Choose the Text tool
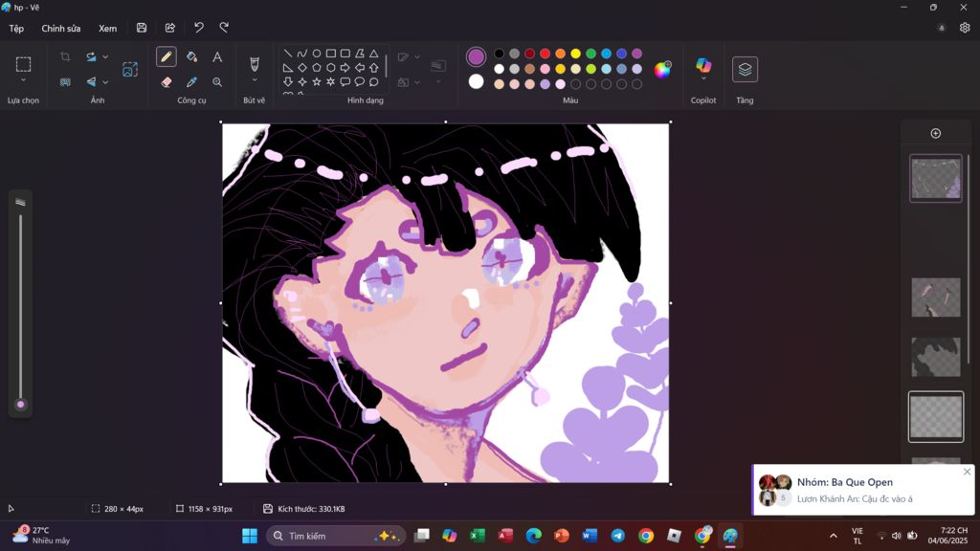 point(217,57)
